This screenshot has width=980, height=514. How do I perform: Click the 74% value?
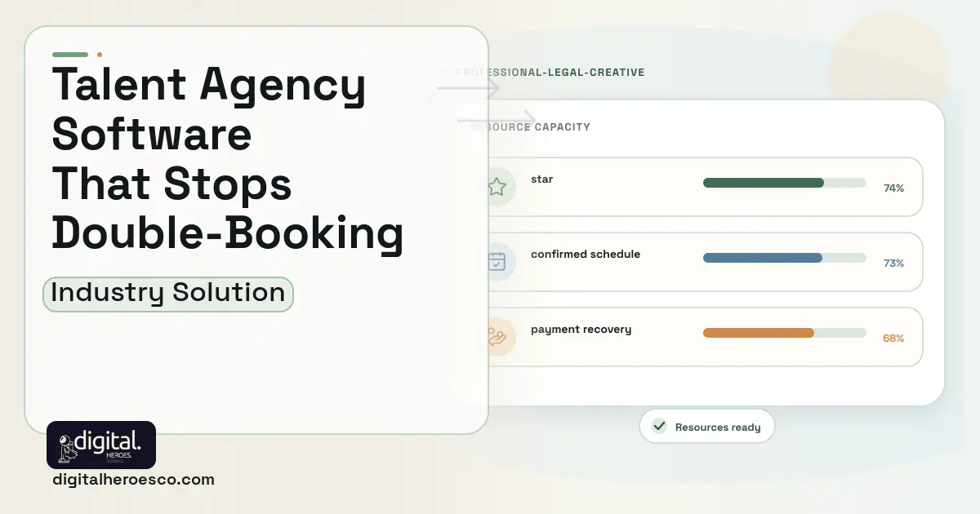(x=893, y=188)
